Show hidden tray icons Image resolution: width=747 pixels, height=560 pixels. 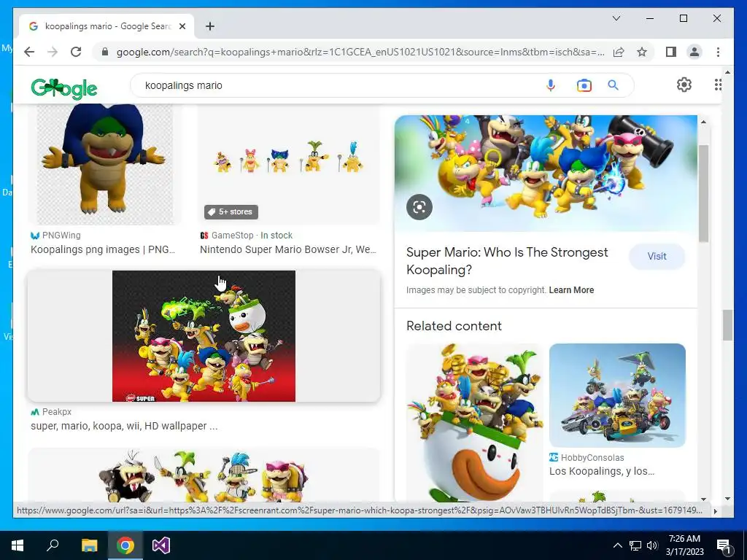(617, 545)
